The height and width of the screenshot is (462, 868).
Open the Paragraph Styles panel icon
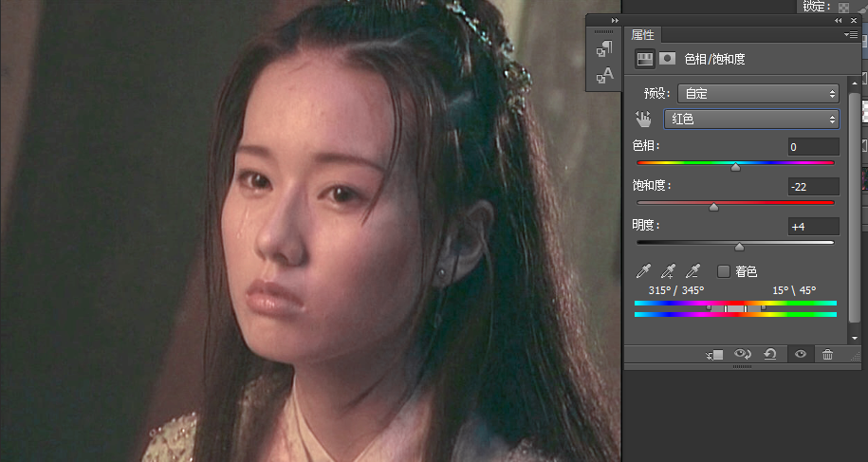(x=604, y=49)
